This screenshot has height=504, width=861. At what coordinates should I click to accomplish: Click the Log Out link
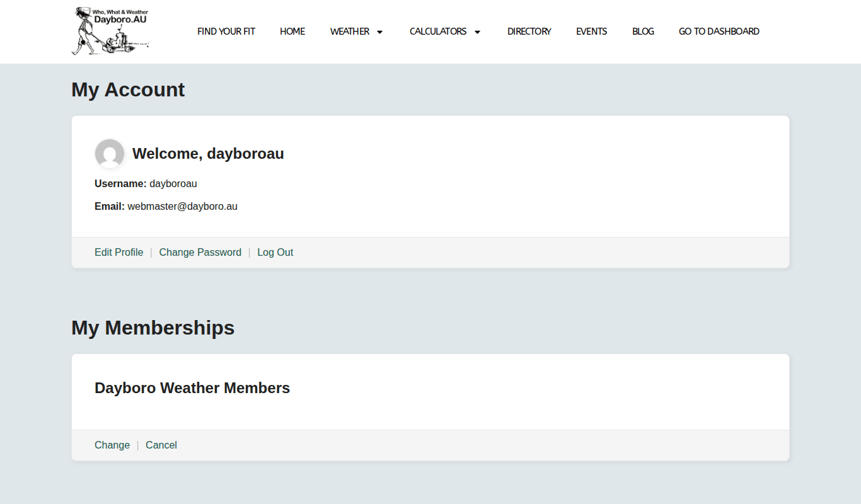point(275,252)
